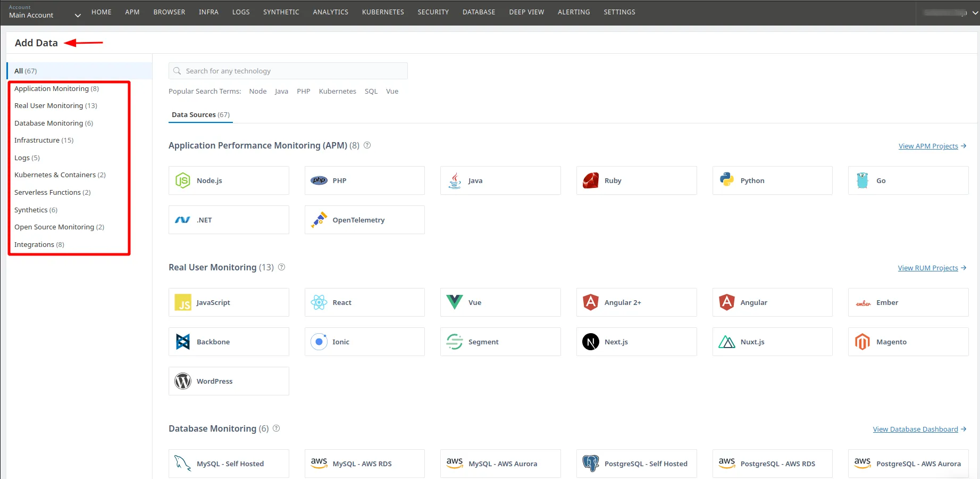The height and width of the screenshot is (479, 980).
Task: Select the All (67) category
Action: pyautogui.click(x=80, y=71)
